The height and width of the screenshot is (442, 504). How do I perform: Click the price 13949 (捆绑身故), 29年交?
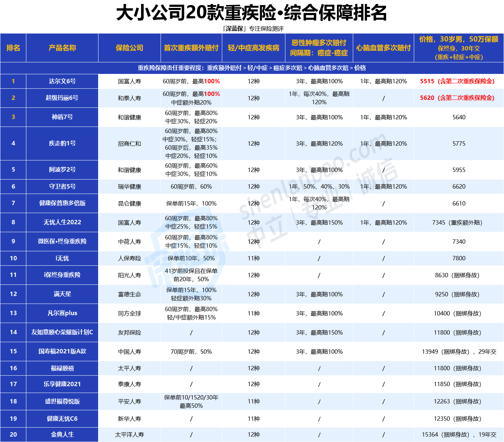[459, 352]
